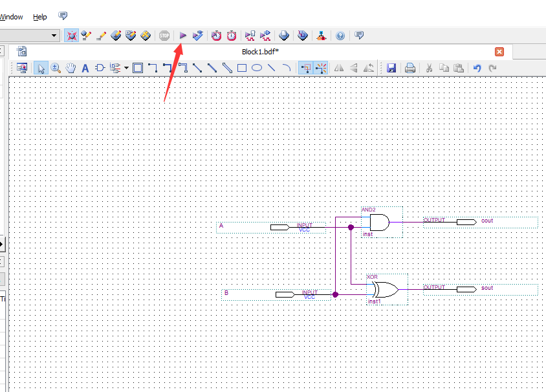Start Compilation with the purple play icon
Screen dimensions: 546x392
point(183,36)
